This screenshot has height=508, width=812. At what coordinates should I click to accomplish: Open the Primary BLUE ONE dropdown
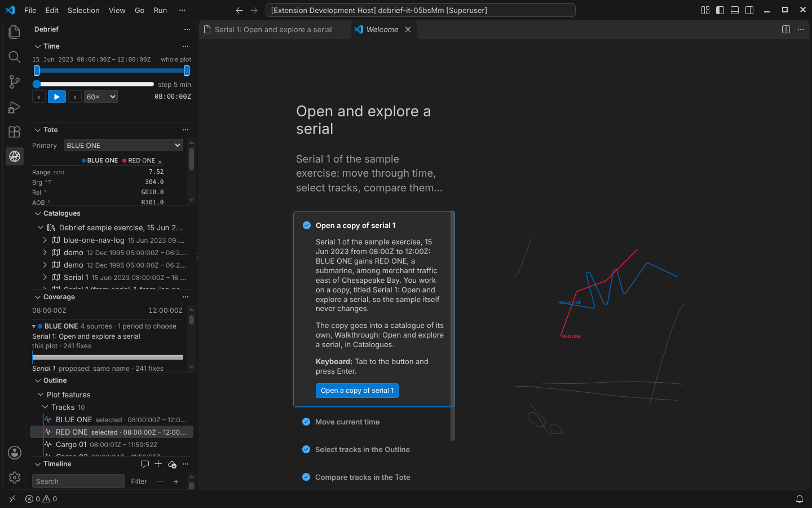(123, 145)
